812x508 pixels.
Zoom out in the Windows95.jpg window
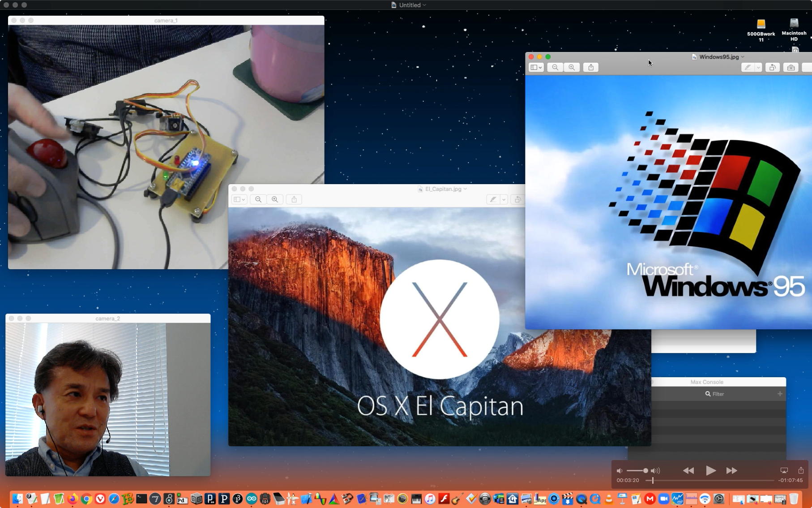click(x=555, y=67)
